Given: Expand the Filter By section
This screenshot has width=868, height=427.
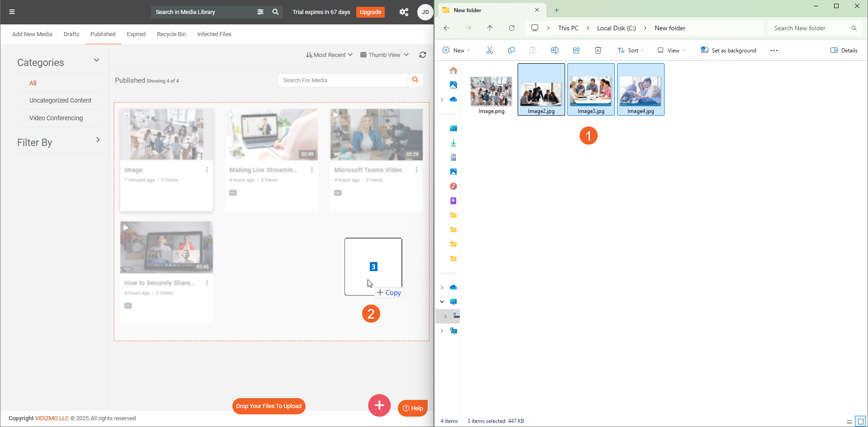Looking at the screenshot, I should click(98, 140).
